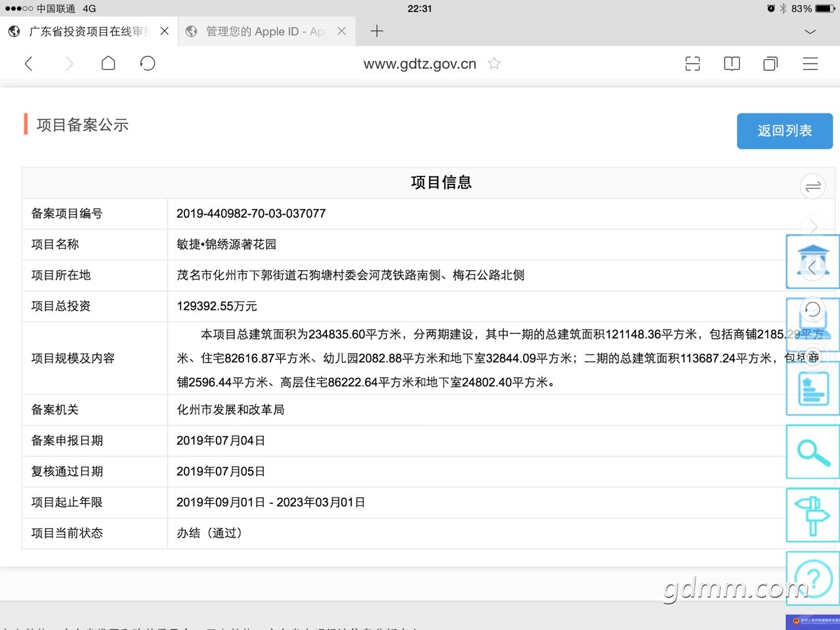Go back with the browser back arrow

click(x=29, y=64)
